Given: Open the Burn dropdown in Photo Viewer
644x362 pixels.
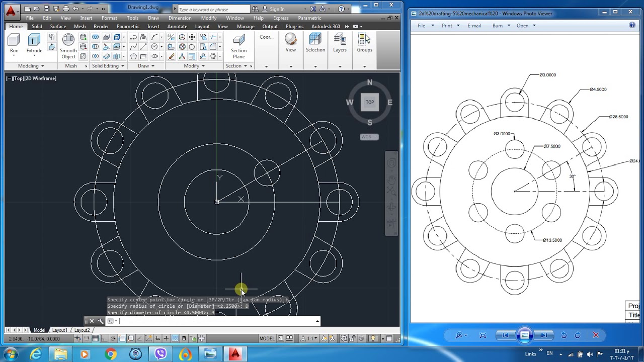Looking at the screenshot, I should point(501,26).
